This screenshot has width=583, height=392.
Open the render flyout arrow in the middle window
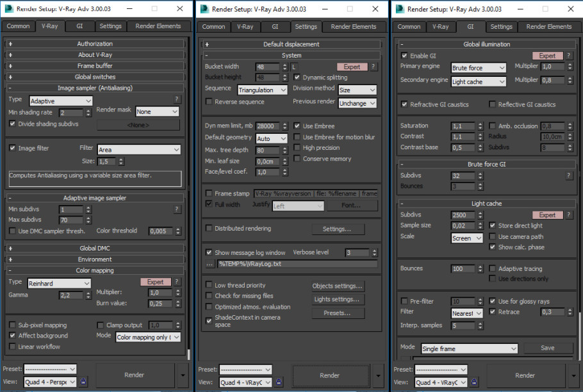(378, 375)
